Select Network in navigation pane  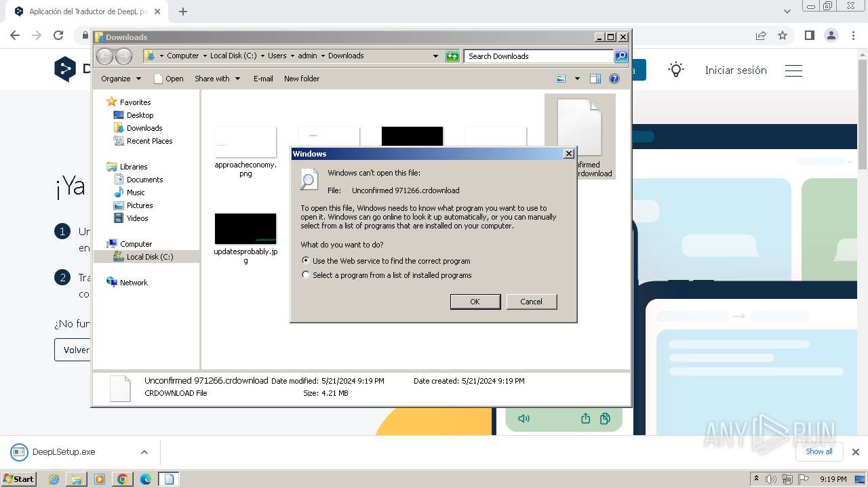134,283
